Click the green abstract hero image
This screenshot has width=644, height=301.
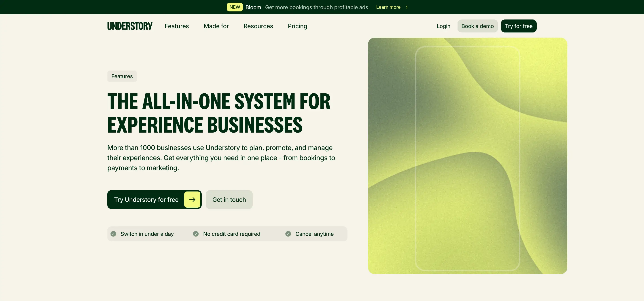[x=468, y=156]
